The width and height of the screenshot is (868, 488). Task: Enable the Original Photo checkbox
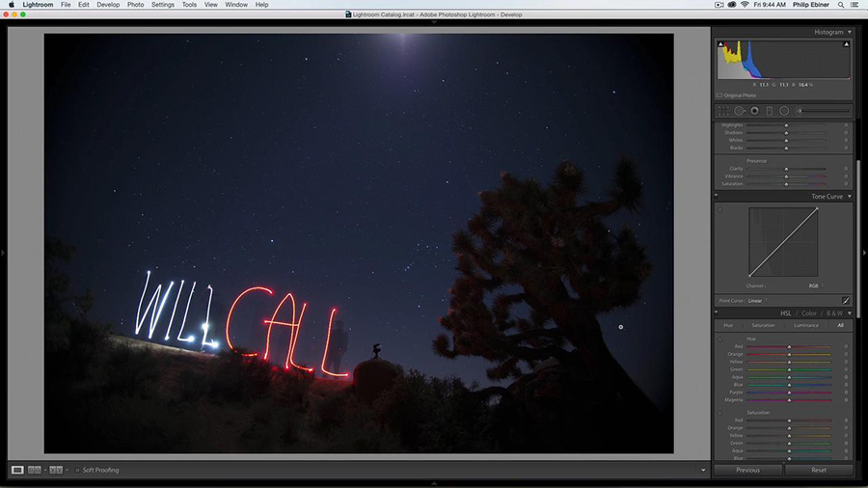pos(719,95)
